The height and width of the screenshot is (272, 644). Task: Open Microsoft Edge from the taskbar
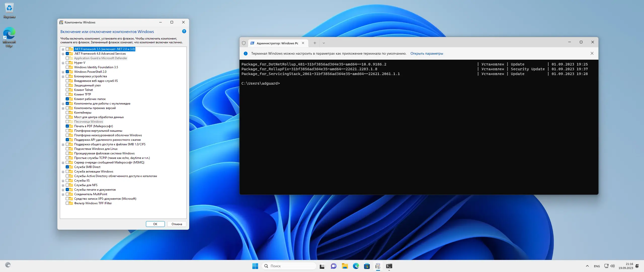pyautogui.click(x=356, y=266)
